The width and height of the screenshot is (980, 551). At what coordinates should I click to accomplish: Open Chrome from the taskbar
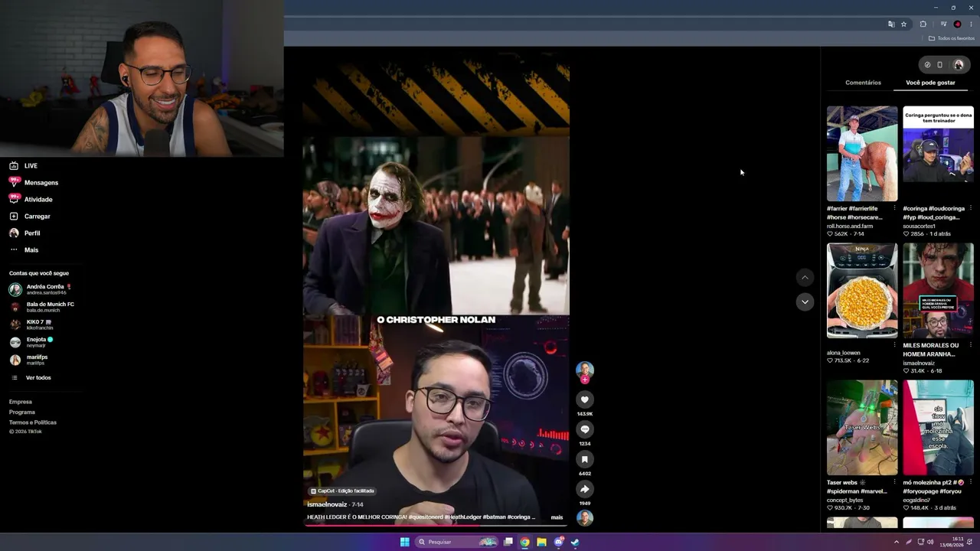(524, 542)
